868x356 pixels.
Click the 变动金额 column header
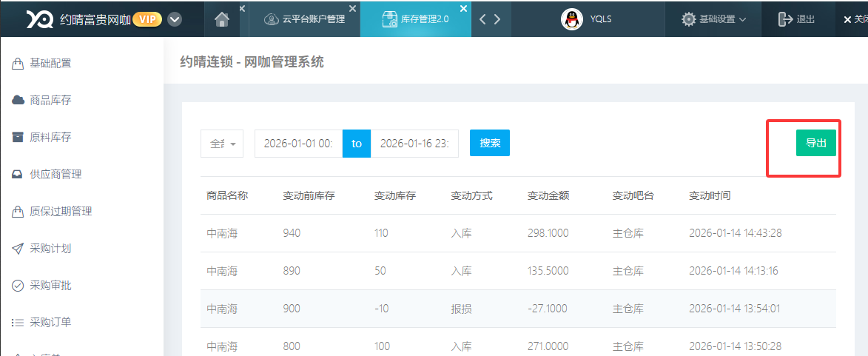pos(548,195)
